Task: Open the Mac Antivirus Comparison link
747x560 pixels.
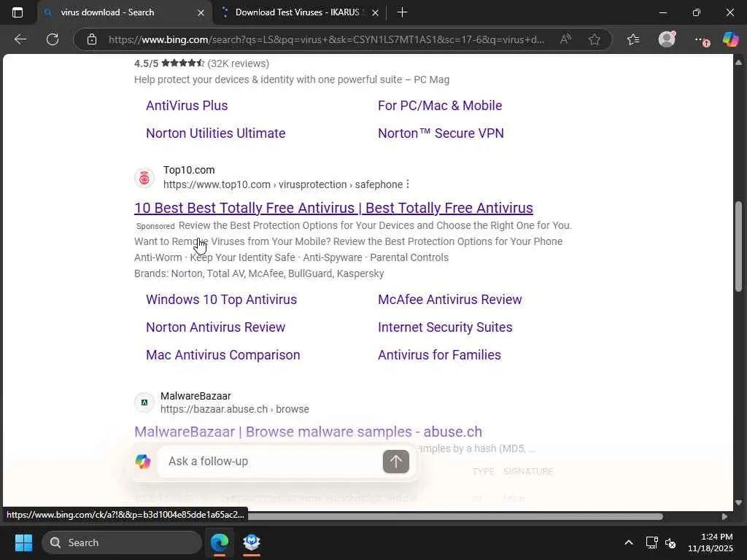Action: [x=223, y=355]
